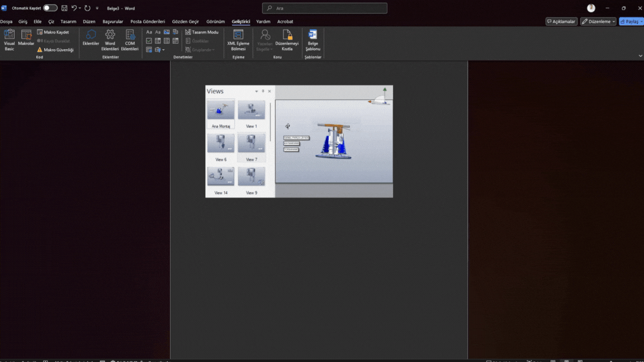Switch to the Giriş tab
This screenshot has height=362, width=644.
(x=23, y=22)
